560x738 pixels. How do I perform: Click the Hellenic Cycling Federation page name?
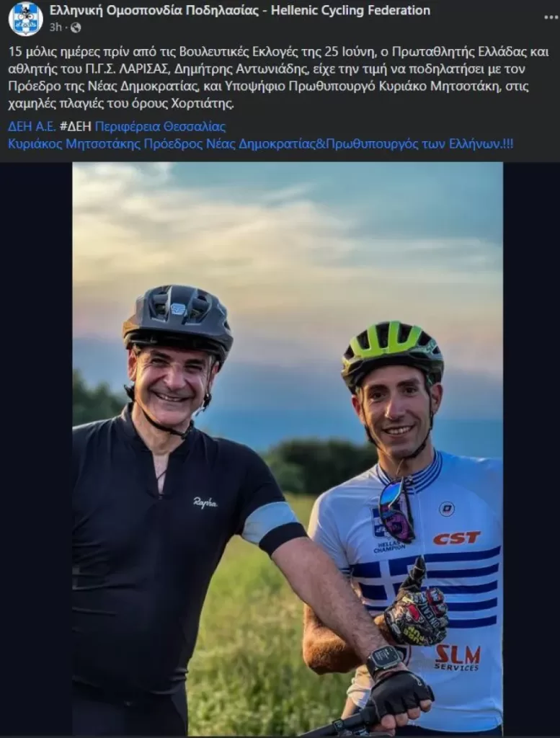coord(240,10)
